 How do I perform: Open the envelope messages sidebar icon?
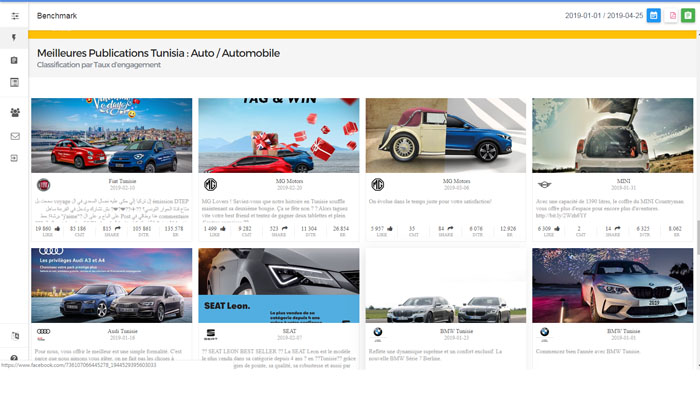15,136
